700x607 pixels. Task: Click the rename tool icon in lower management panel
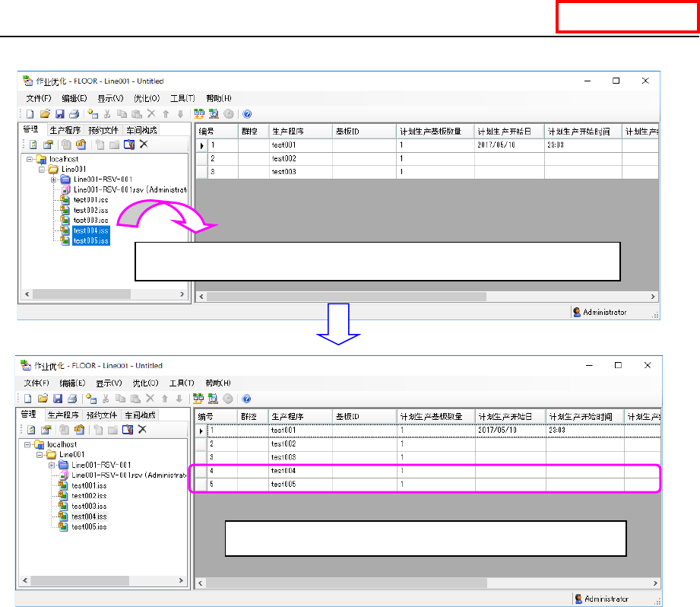coord(128,429)
